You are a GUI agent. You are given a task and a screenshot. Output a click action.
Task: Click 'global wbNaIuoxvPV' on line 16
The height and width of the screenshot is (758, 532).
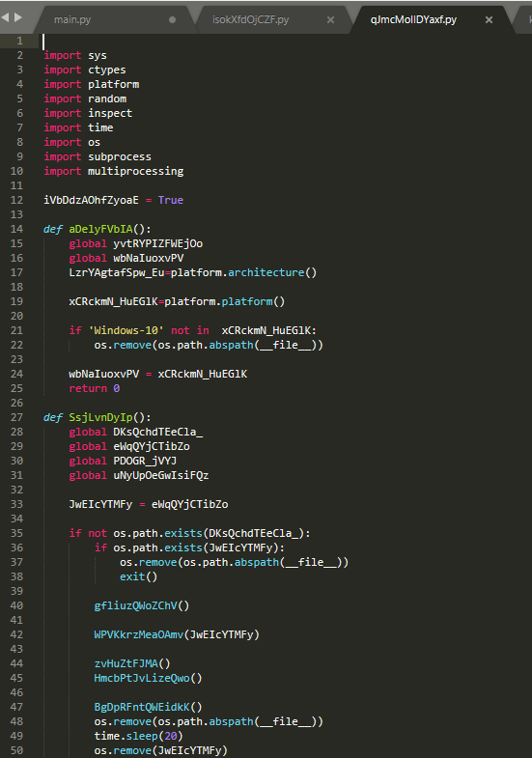126,258
